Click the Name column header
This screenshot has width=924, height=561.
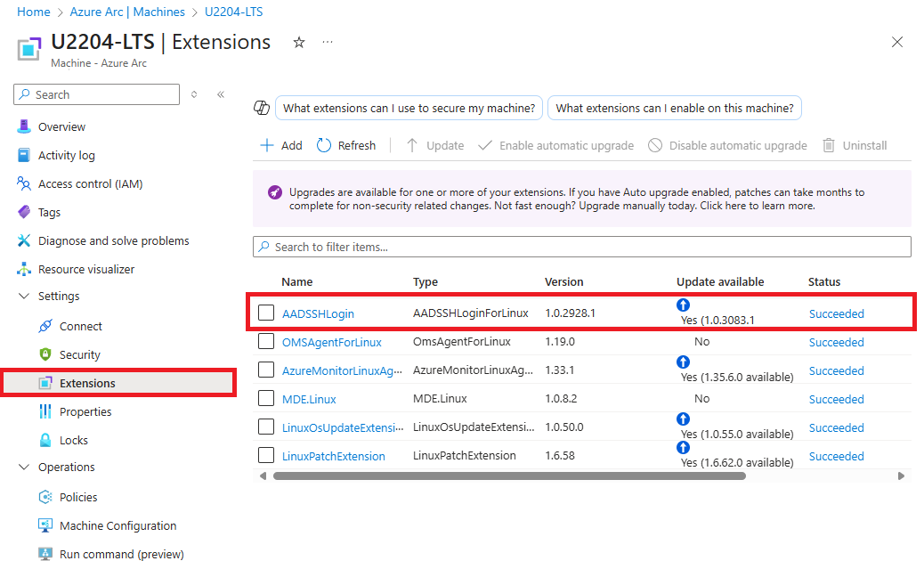[297, 281]
